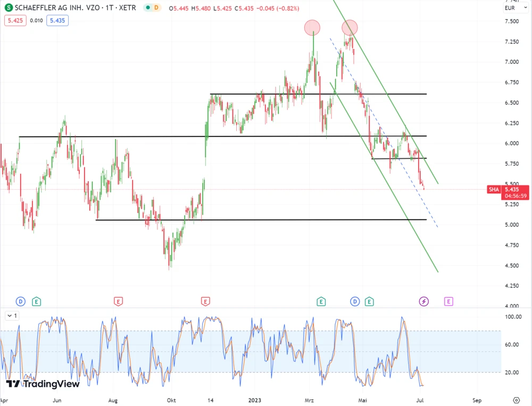
Task: Click the green market-open status dot
Action: [148, 7]
